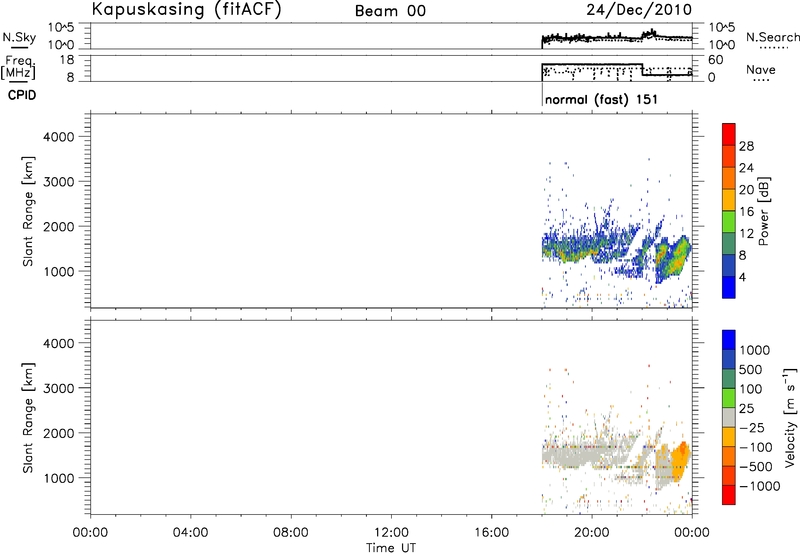Click the "-25" label on Velocity colour bar

point(752,428)
